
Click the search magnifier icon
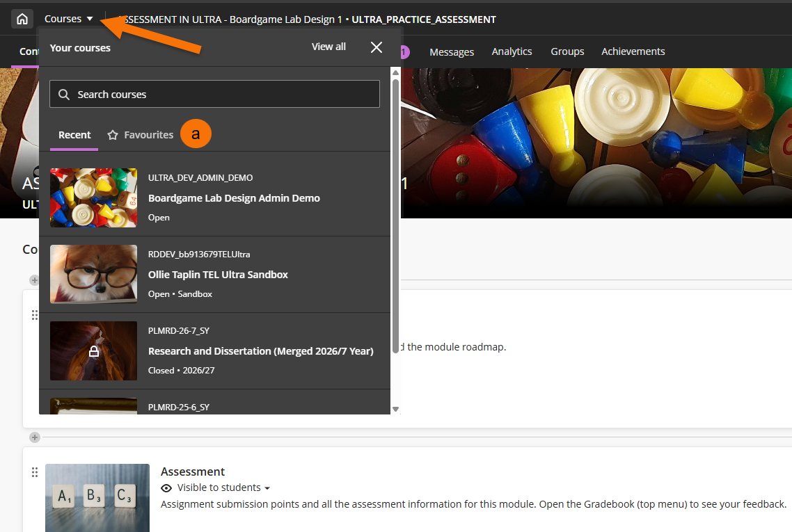(64, 95)
